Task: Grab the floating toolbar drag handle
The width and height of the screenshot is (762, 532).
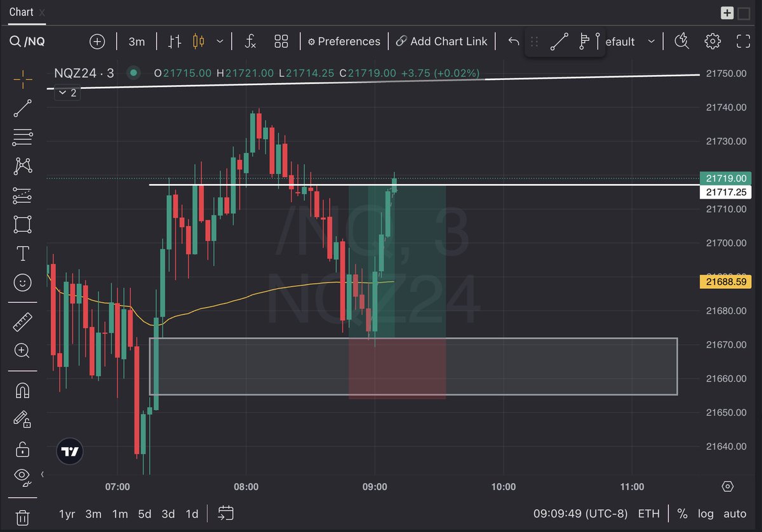Action: coord(534,42)
